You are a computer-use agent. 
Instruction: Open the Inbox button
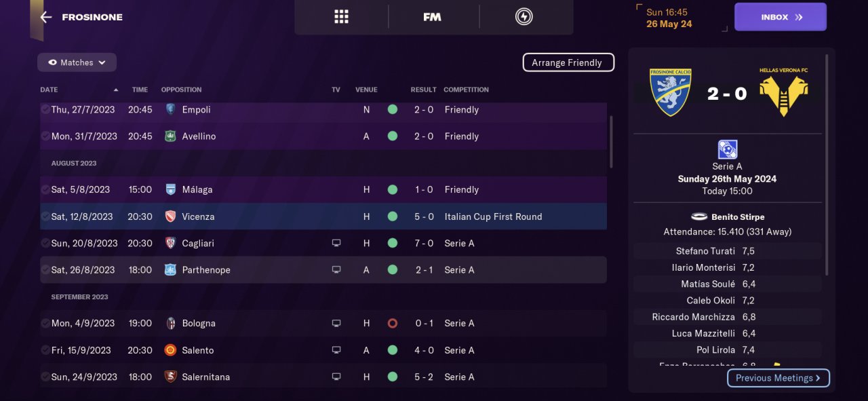pyautogui.click(x=780, y=17)
